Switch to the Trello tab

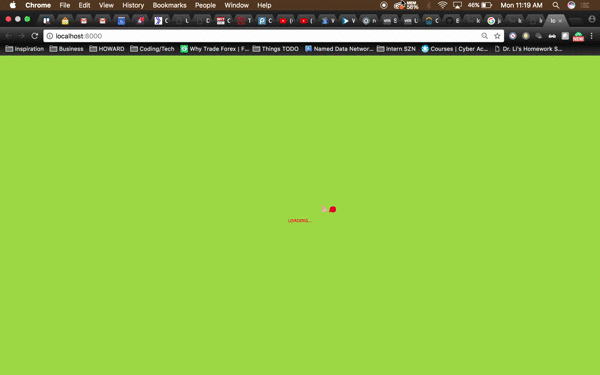point(46,21)
